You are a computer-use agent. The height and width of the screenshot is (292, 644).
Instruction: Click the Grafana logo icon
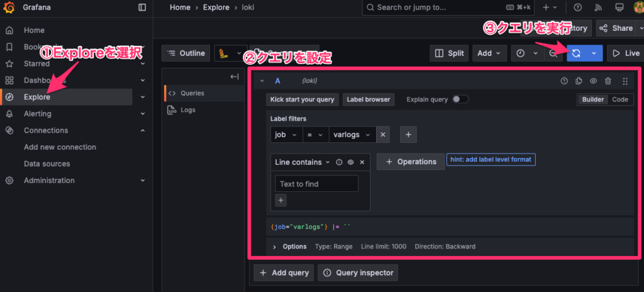point(9,8)
